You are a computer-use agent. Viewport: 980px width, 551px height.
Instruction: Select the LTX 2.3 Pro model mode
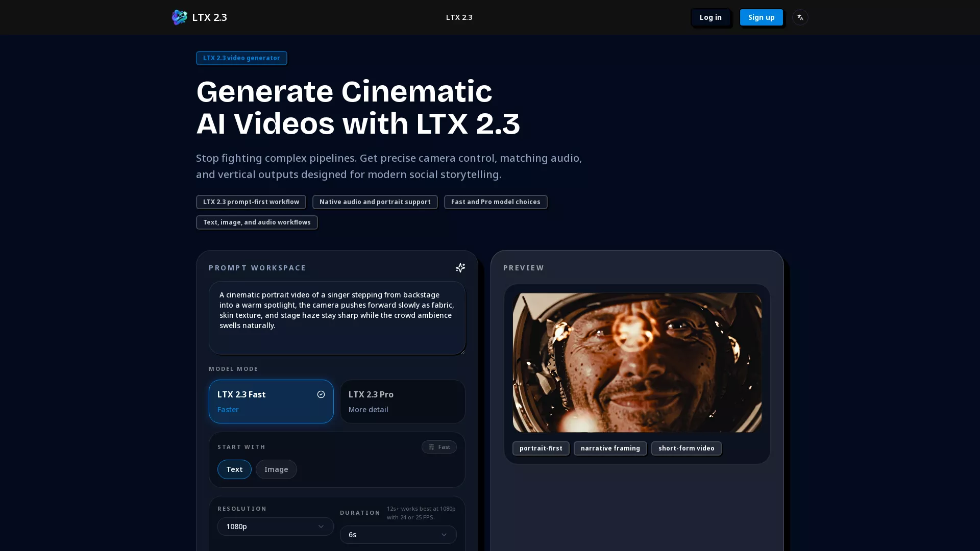[402, 402]
